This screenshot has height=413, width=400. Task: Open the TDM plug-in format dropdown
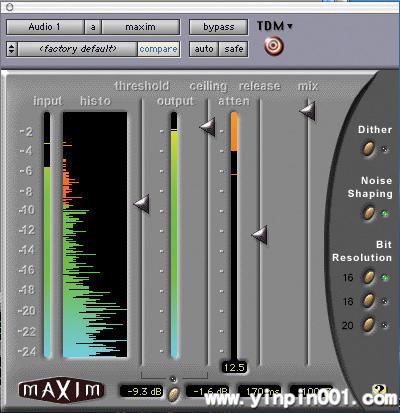[x=275, y=26]
